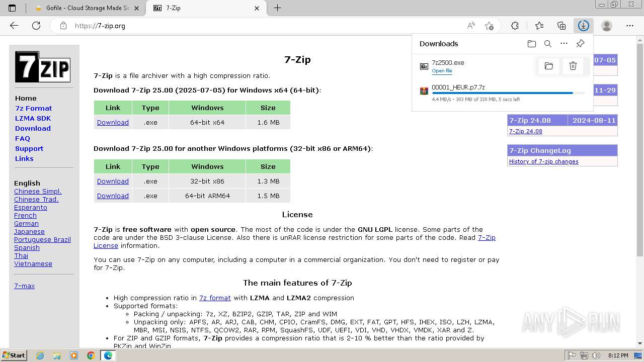Click the 8:12 PM system clock
This screenshot has height=362, width=644.
pyautogui.click(x=618, y=355)
